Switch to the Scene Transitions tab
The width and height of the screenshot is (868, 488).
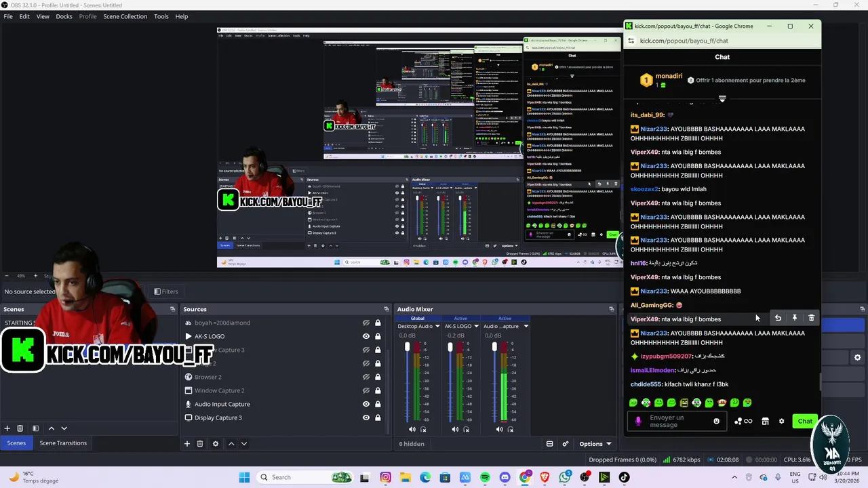point(63,443)
